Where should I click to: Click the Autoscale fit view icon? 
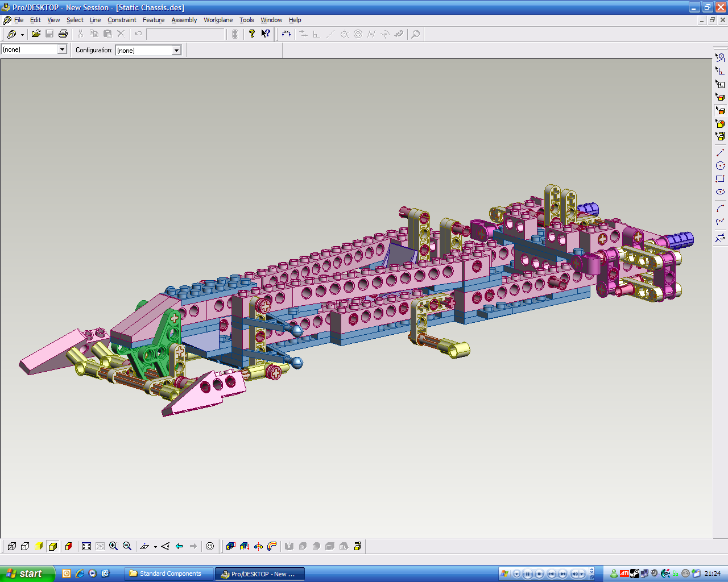click(x=86, y=546)
